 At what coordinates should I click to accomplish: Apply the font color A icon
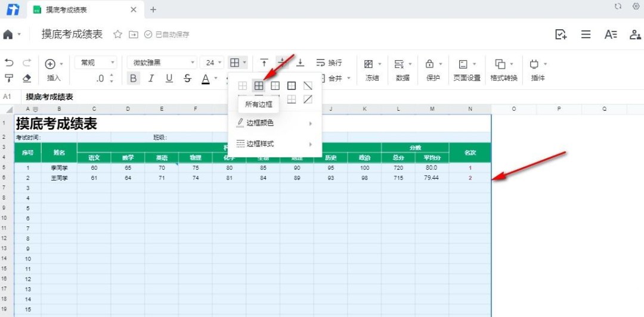point(206,79)
